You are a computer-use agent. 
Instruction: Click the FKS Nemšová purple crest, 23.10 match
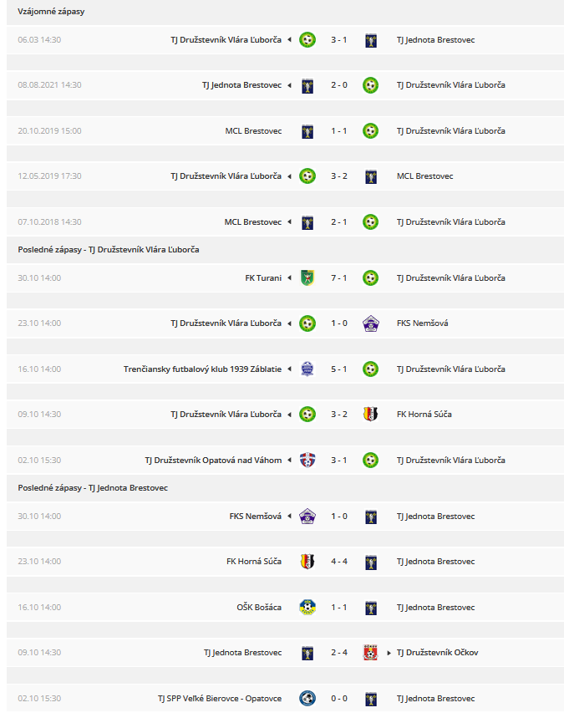click(x=370, y=323)
